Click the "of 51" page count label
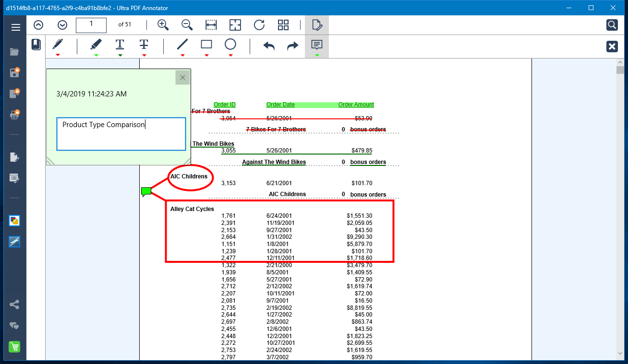The height and width of the screenshot is (364, 628). click(x=125, y=24)
